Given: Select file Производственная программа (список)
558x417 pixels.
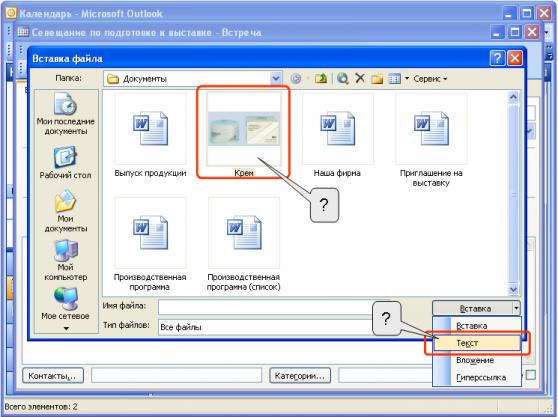Looking at the screenshot, I should click(x=244, y=244).
